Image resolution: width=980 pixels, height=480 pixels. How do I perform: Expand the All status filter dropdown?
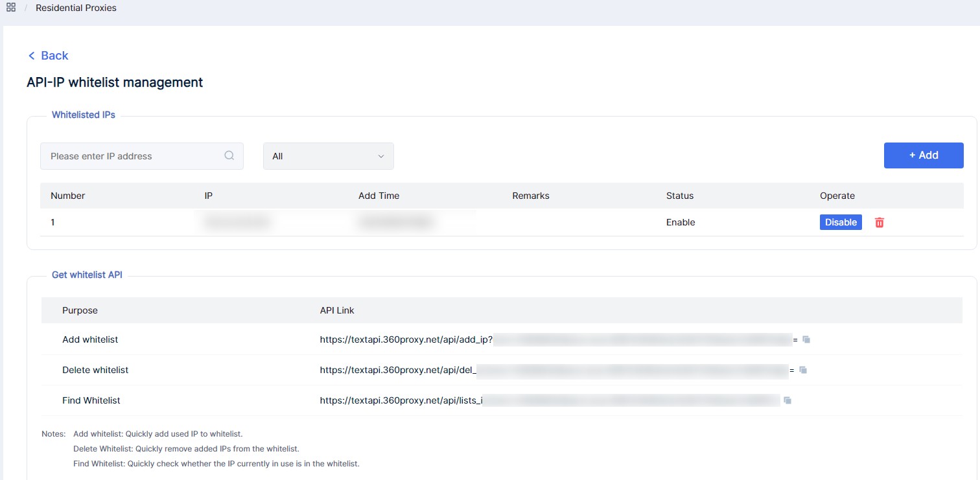coord(328,156)
